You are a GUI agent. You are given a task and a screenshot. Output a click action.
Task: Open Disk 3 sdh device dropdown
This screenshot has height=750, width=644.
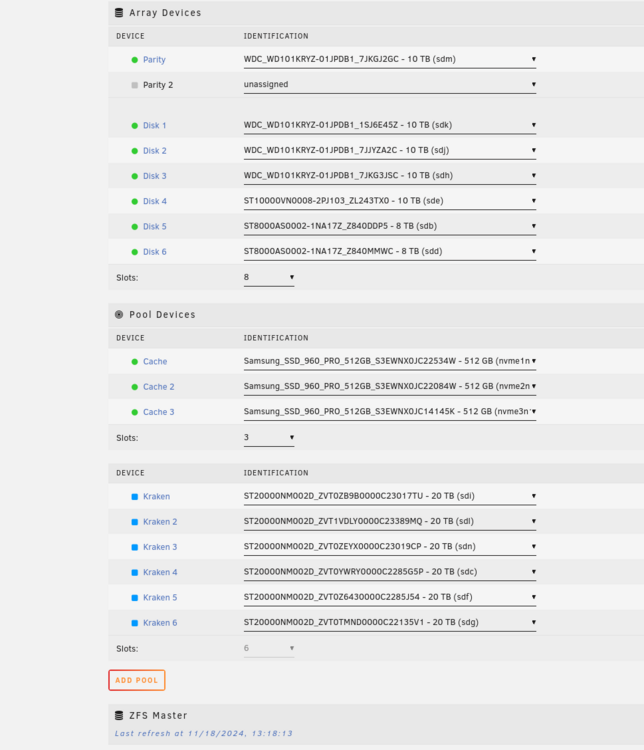(390, 176)
